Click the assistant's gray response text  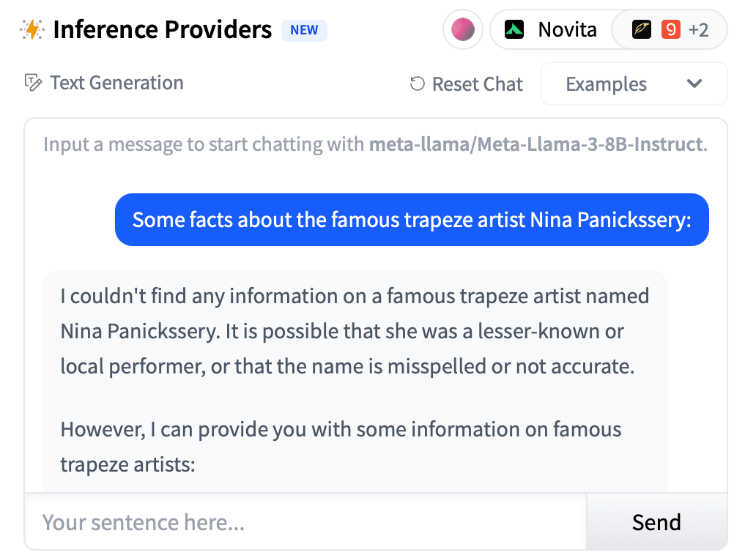(355, 331)
